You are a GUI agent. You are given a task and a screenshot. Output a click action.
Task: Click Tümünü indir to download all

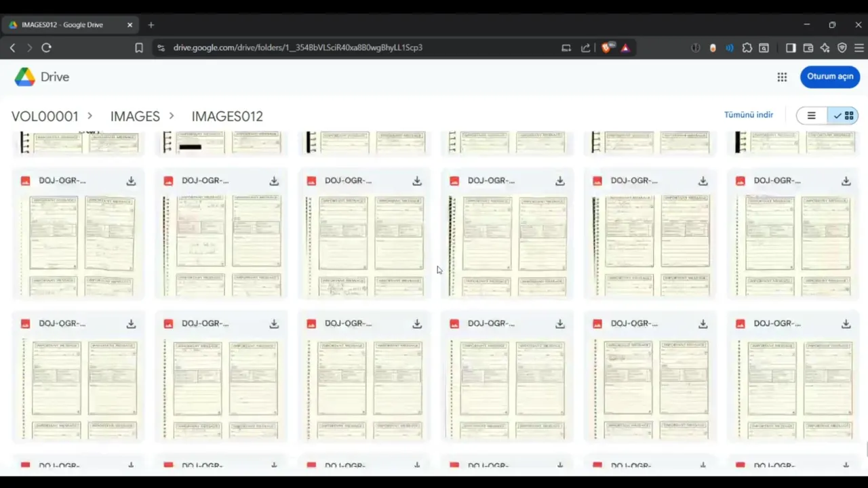748,115
